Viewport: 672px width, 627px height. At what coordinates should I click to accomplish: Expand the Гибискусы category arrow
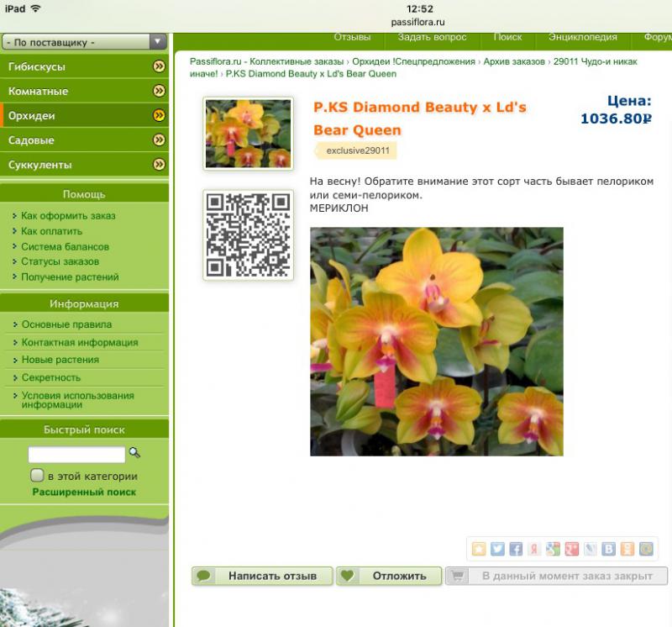(x=159, y=66)
